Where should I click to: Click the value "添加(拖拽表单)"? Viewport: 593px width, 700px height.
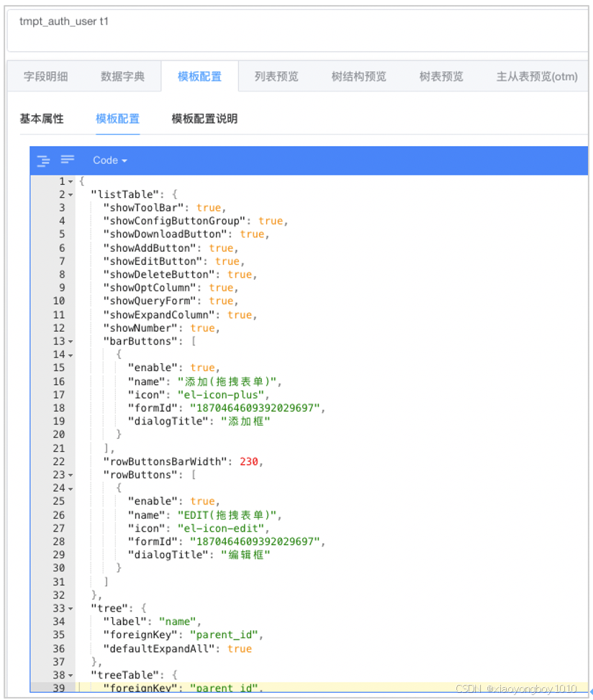coord(227,382)
